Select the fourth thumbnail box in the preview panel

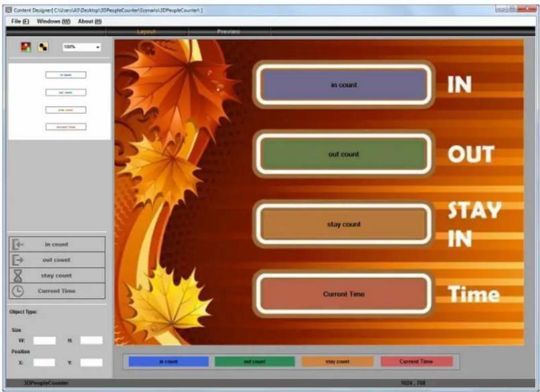66,127
